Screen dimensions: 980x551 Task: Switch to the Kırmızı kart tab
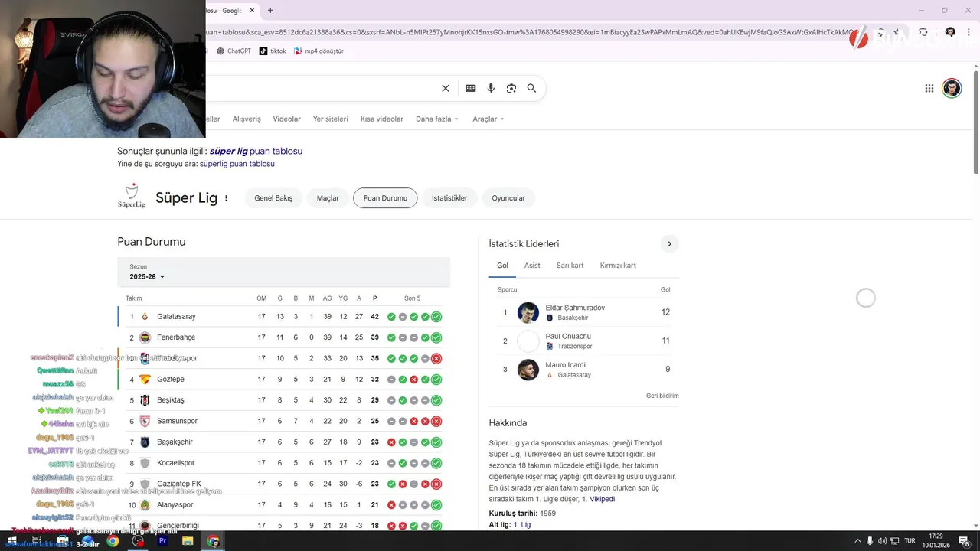pos(618,266)
